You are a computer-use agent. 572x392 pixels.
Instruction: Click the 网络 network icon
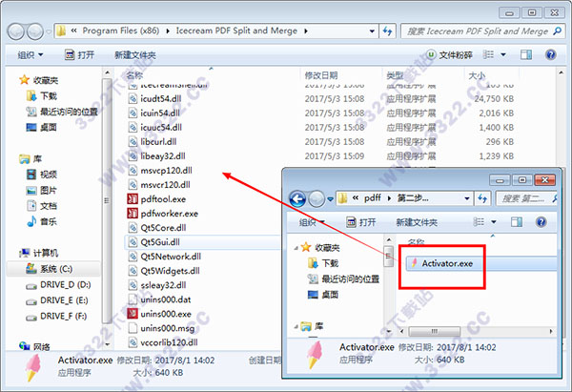click(24, 346)
